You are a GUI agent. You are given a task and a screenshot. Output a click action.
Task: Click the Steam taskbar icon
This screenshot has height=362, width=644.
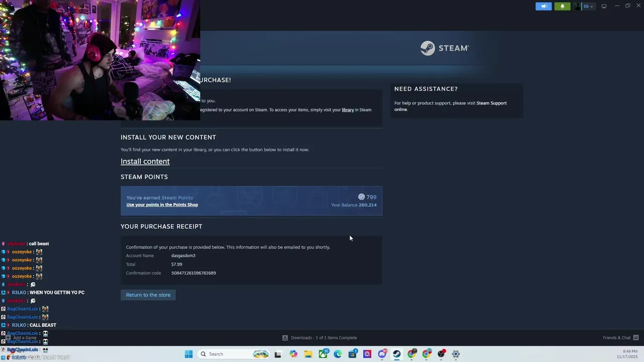[397, 354]
